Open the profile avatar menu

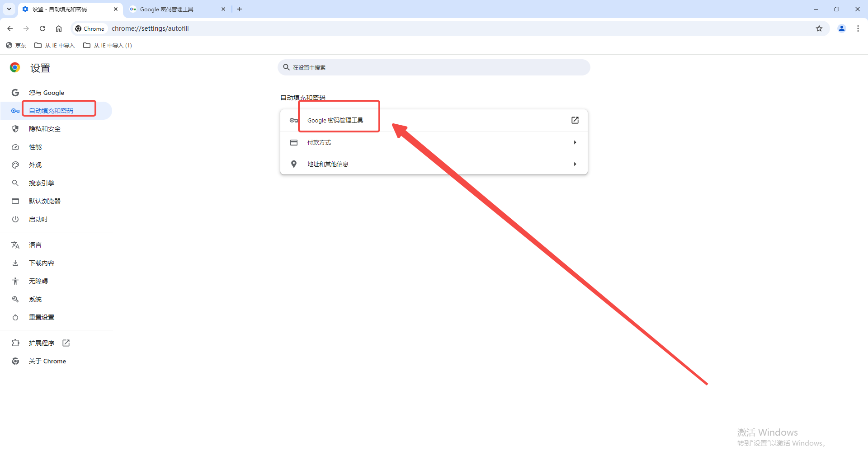pos(842,28)
